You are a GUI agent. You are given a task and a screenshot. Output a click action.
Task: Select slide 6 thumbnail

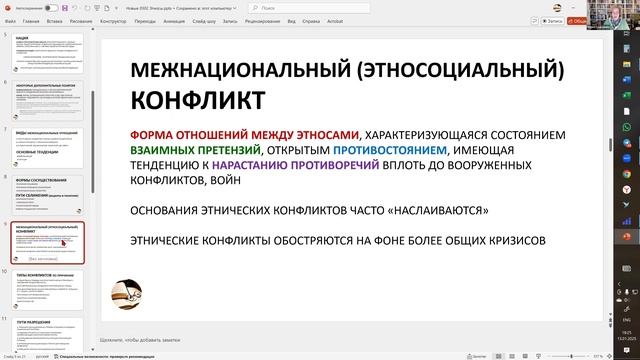tap(47, 101)
